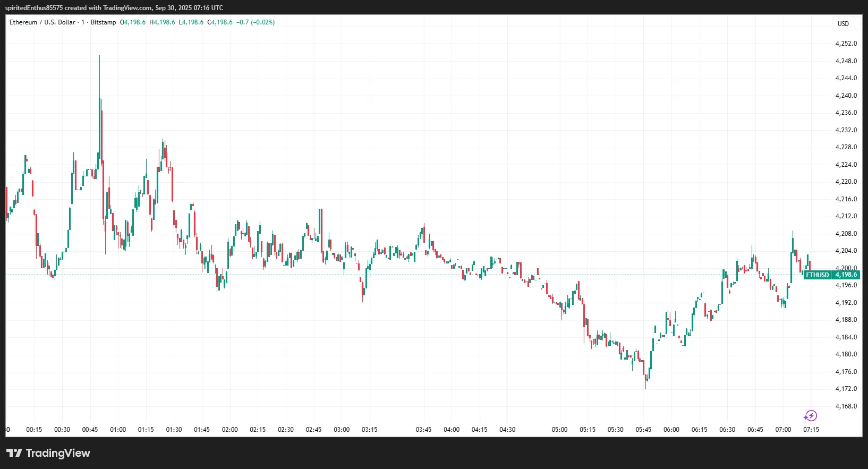The width and height of the screenshot is (868, 469).
Task: Click the 4,168.0 price scale label
Action: (x=846, y=406)
